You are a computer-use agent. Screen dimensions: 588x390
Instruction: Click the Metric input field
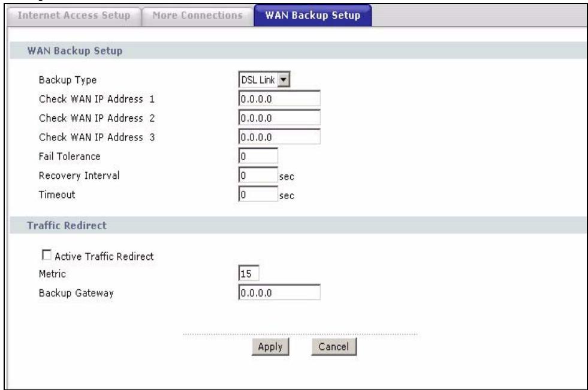click(x=249, y=273)
